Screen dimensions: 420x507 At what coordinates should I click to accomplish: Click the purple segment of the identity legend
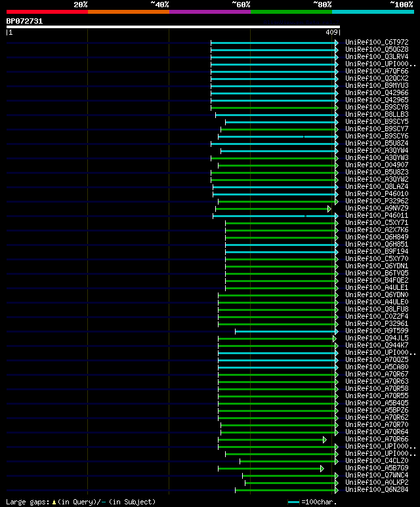tap(210, 12)
